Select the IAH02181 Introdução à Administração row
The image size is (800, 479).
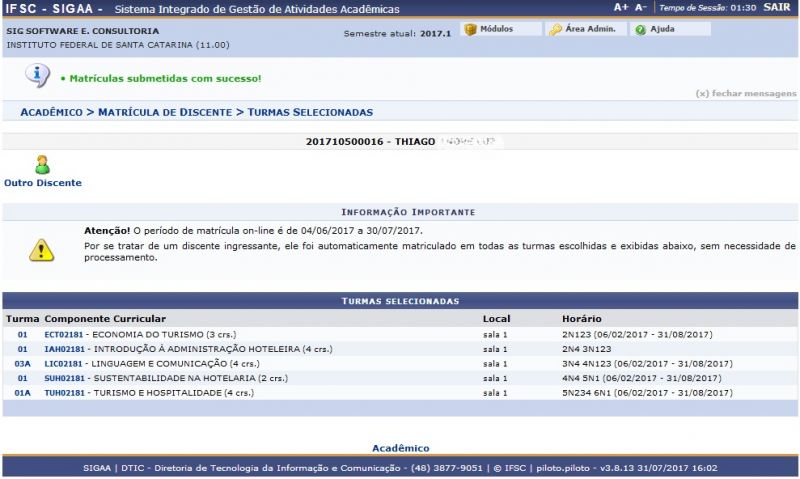tap(64, 349)
